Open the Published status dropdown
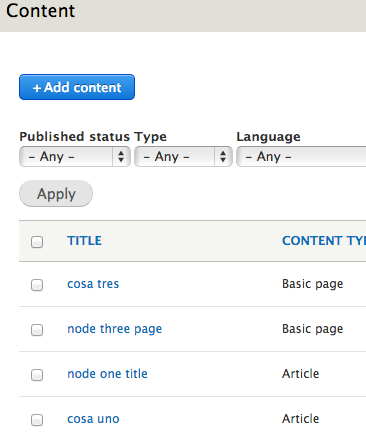The height and width of the screenshot is (435, 366). point(75,156)
